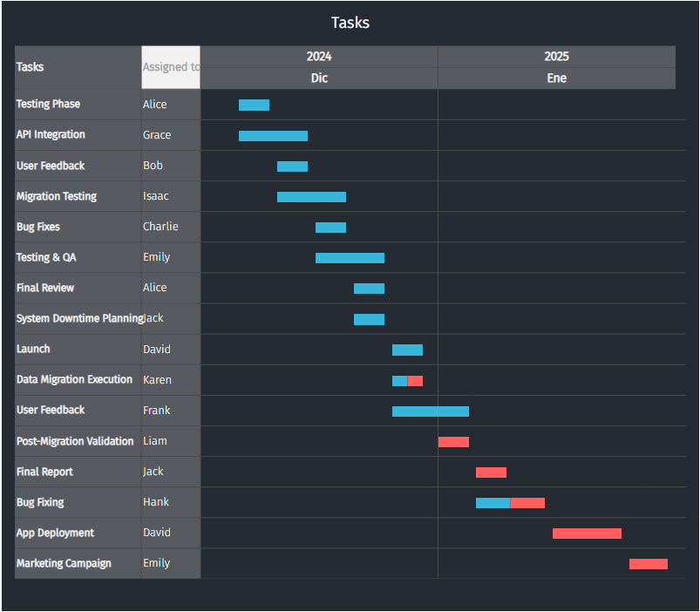This screenshot has width=700, height=612.
Task: Click assignee Grace in API Integration row
Action: click(x=157, y=135)
